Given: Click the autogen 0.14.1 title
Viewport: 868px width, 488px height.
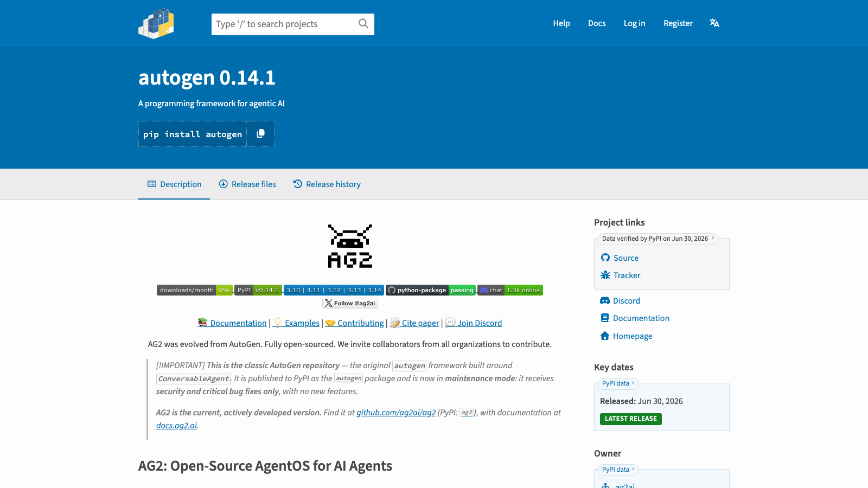Looking at the screenshot, I should (207, 78).
